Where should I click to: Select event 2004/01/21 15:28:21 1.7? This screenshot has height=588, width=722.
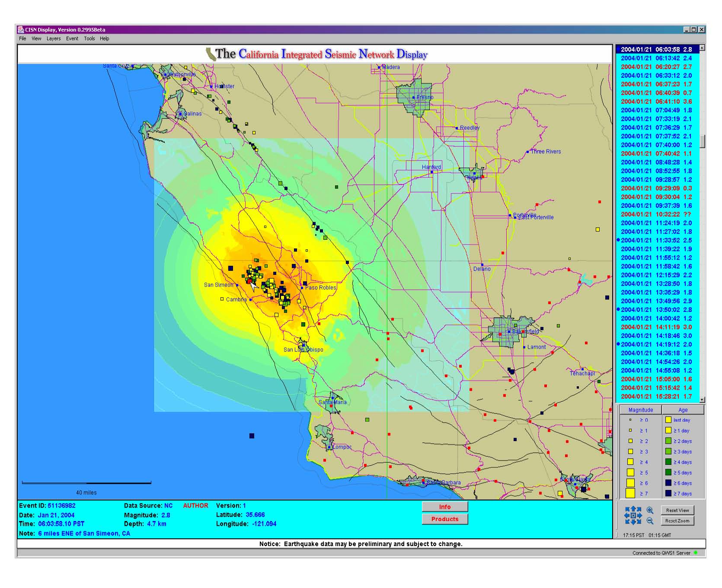[657, 397]
